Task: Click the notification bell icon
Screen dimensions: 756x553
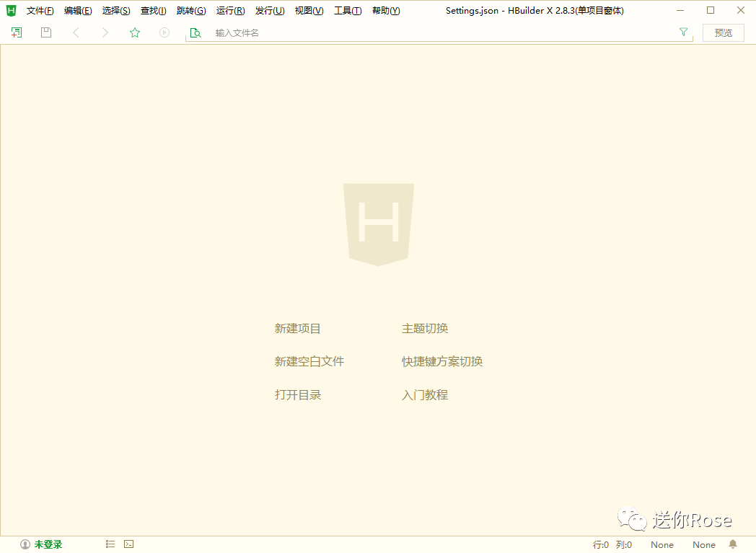Action: coord(733,544)
